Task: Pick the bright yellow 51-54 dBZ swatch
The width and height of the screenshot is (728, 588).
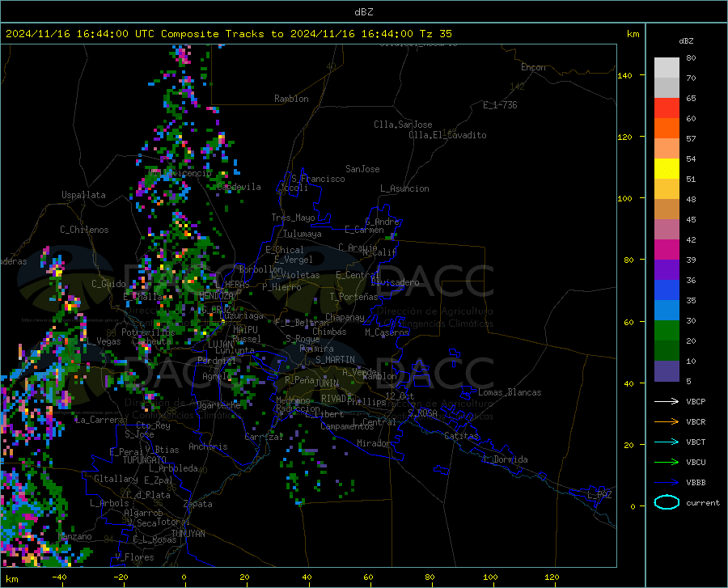Action: pos(667,168)
